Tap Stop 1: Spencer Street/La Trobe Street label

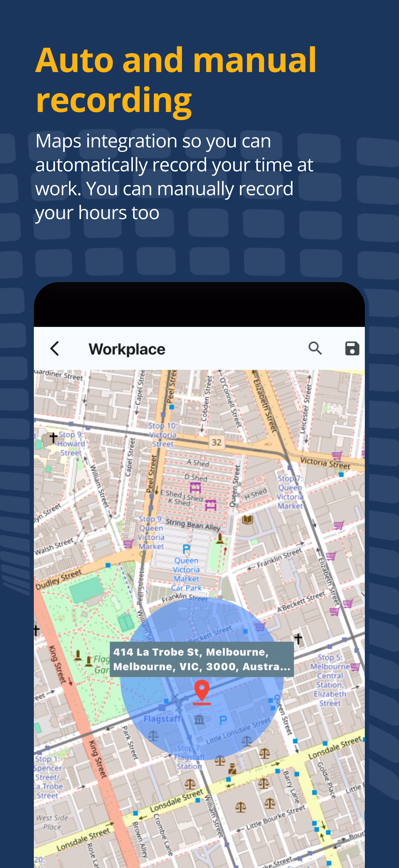tap(48, 777)
